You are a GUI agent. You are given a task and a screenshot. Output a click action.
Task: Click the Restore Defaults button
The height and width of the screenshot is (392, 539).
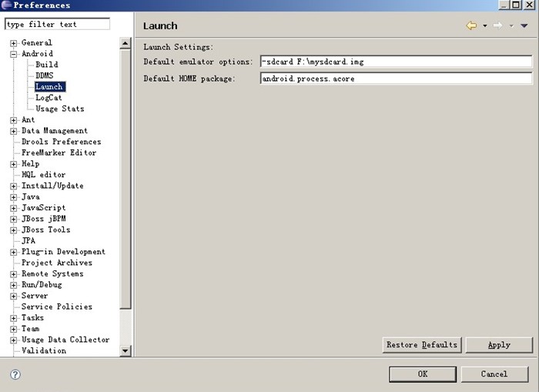[422, 345]
